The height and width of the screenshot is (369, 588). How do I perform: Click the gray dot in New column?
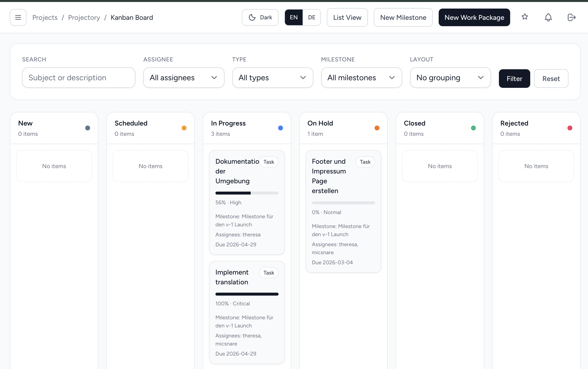click(x=88, y=128)
